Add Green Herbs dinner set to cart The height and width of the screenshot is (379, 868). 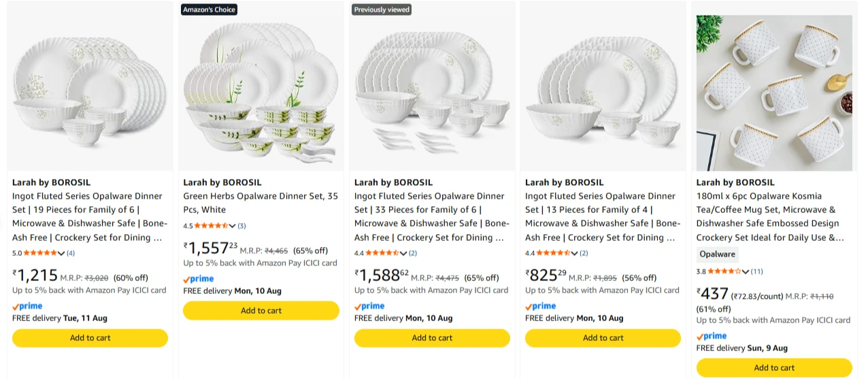261,311
